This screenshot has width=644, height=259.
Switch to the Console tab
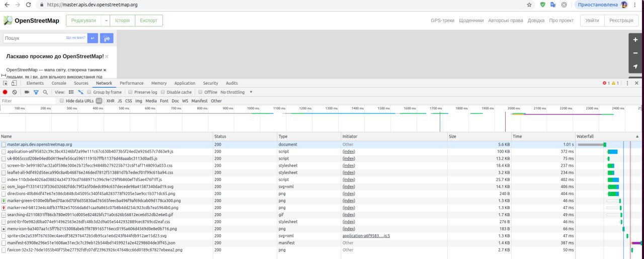click(x=59, y=83)
